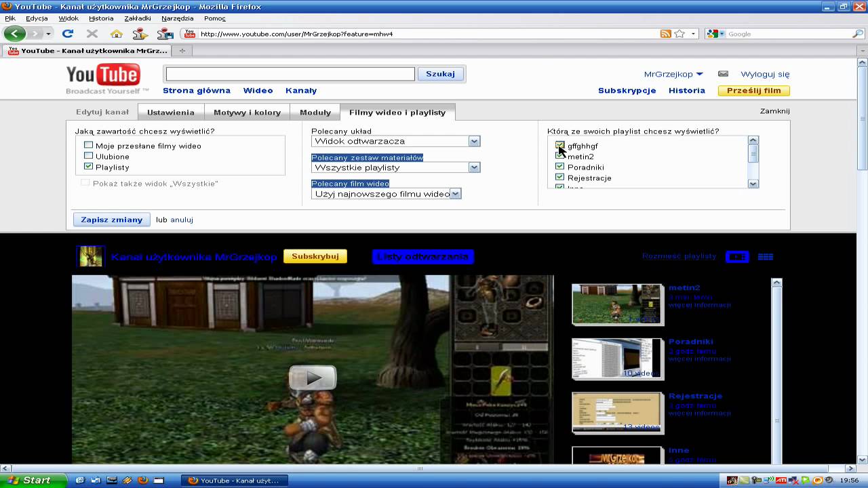Click the Szukaj search button
The height and width of the screenshot is (488, 868).
(441, 74)
